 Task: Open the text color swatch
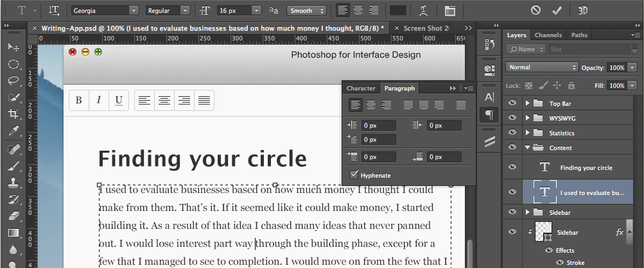click(397, 11)
